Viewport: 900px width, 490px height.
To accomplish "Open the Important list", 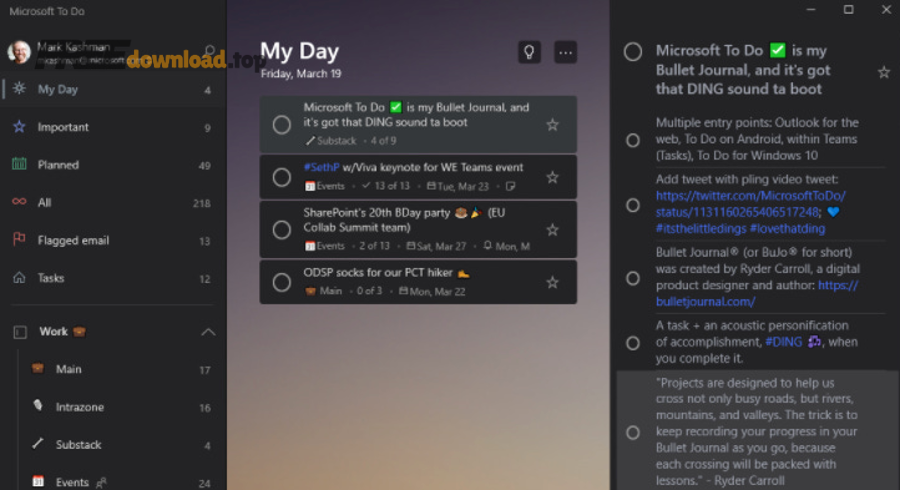I will coord(63,127).
